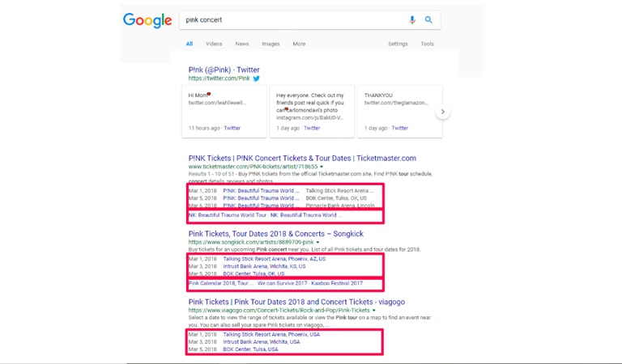Open search Settings
622x364 pixels.
pyautogui.click(x=398, y=44)
